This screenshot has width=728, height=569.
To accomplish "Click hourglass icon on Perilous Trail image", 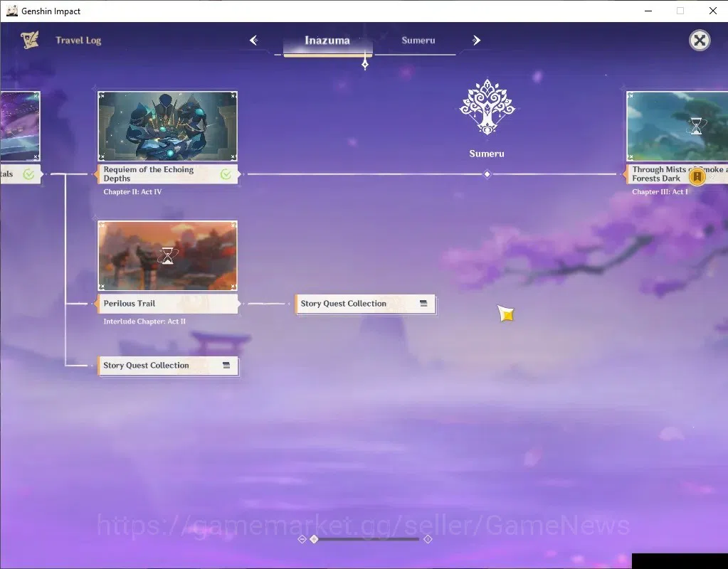I will click(168, 256).
